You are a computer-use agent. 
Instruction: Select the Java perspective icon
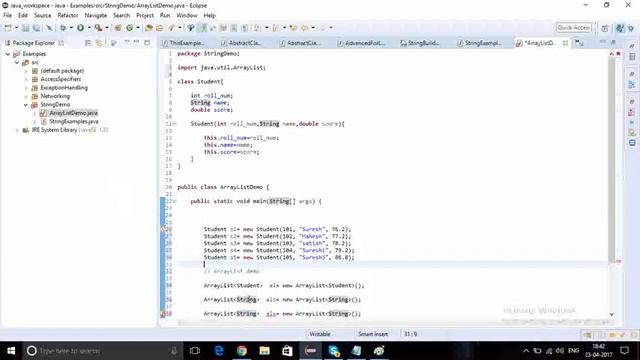(620, 28)
